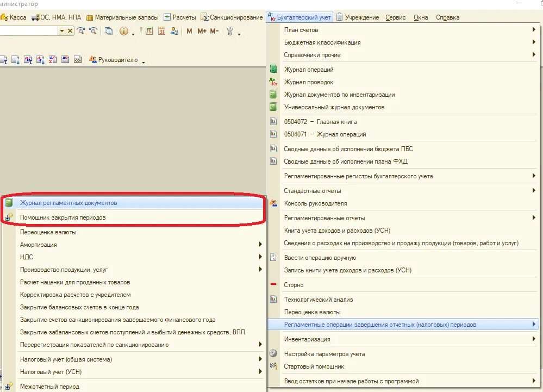Click the windows list icon
This screenshot has width=543, height=392.
109,31
